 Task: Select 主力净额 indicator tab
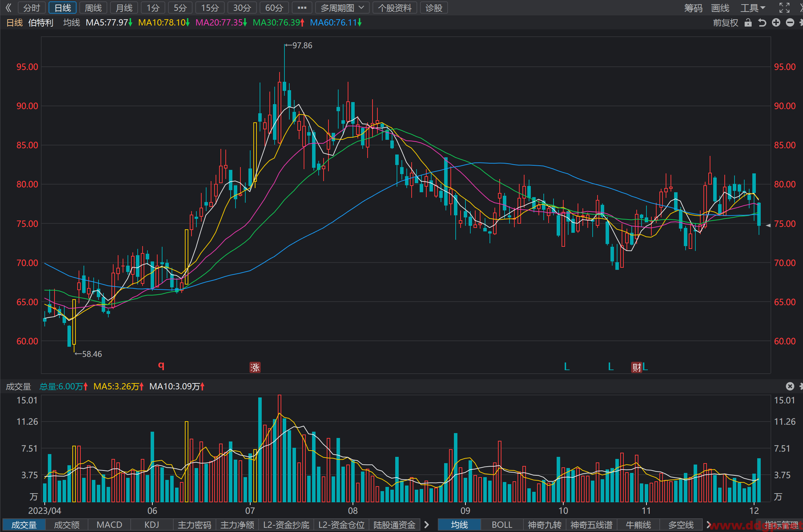click(237, 525)
